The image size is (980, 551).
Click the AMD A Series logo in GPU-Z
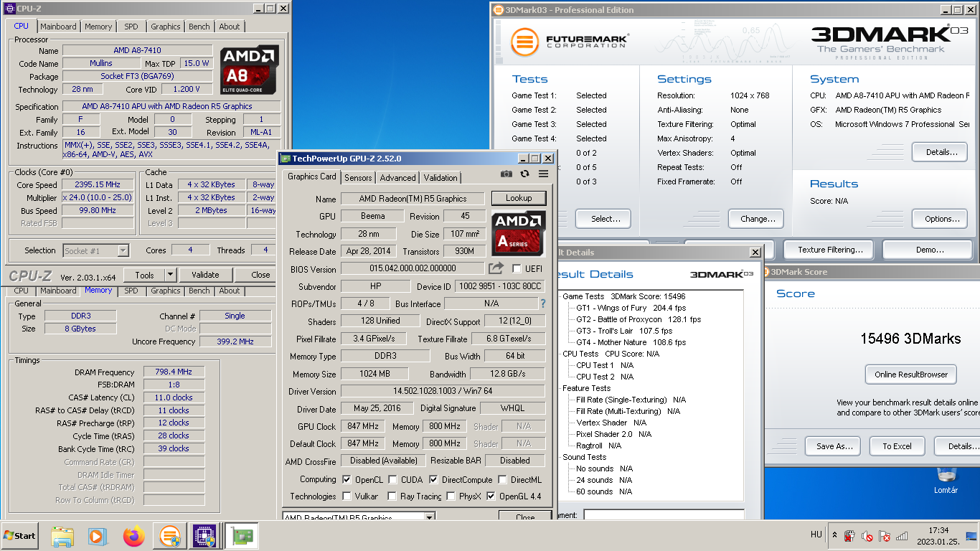tap(519, 233)
